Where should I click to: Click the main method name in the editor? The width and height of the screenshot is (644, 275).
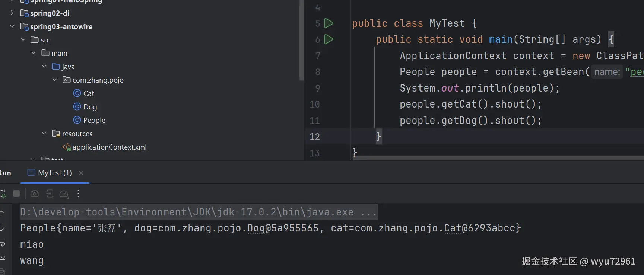[x=501, y=39]
